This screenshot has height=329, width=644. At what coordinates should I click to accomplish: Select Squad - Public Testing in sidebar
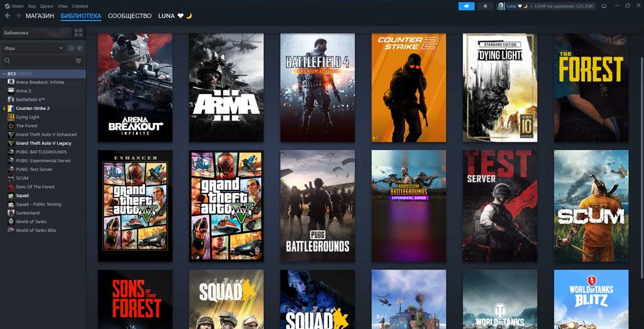pyautogui.click(x=38, y=204)
